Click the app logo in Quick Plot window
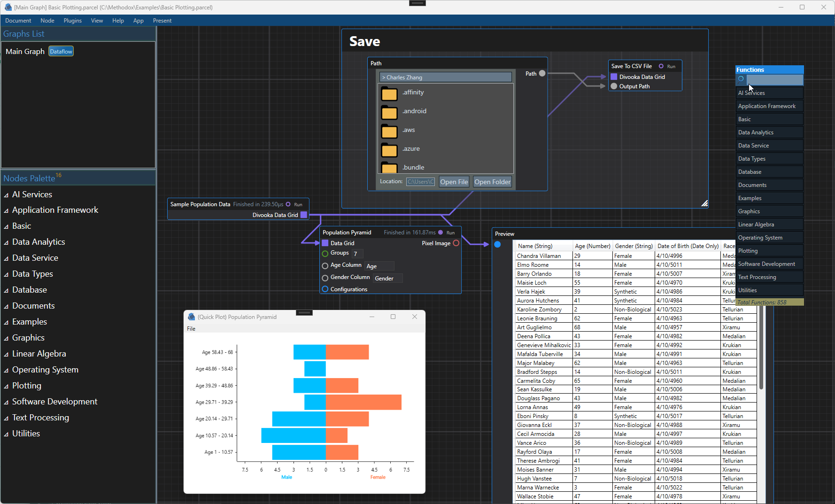Screen dimensions: 835x504 [x=192, y=317]
